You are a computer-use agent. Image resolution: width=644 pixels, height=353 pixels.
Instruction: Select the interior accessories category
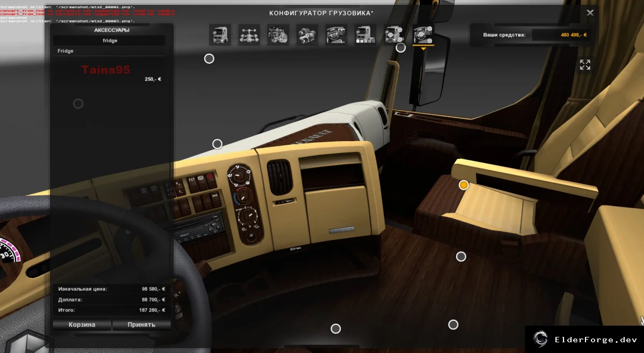click(423, 35)
